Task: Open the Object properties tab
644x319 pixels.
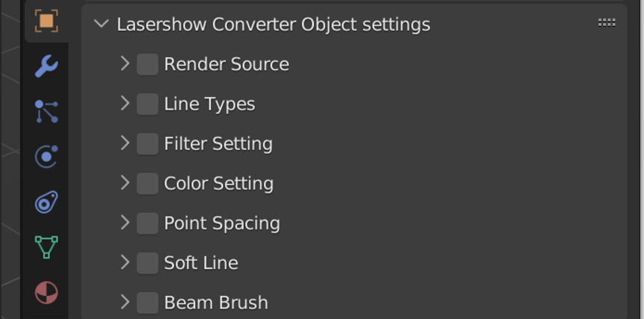Action: [46, 20]
